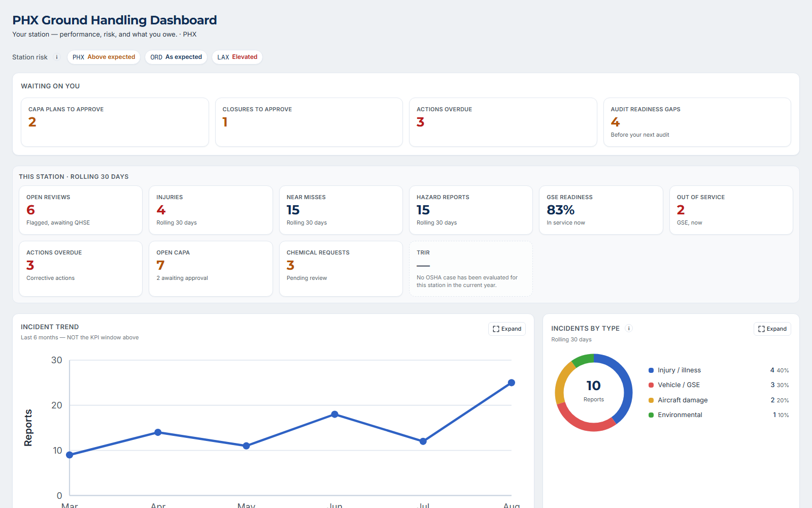Select the LAX Elevated risk chip
The image size is (812, 508).
pos(237,57)
